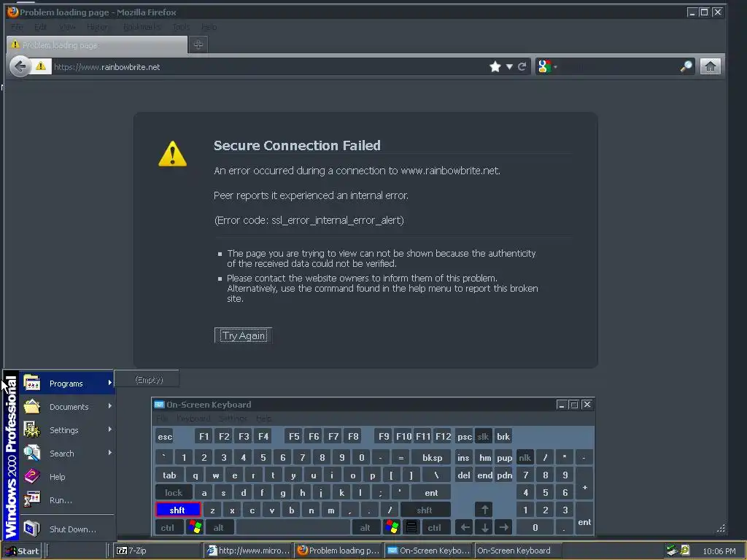Open search engine selector dropdown
Image resolution: width=747 pixels, height=560 pixels.
pos(555,66)
